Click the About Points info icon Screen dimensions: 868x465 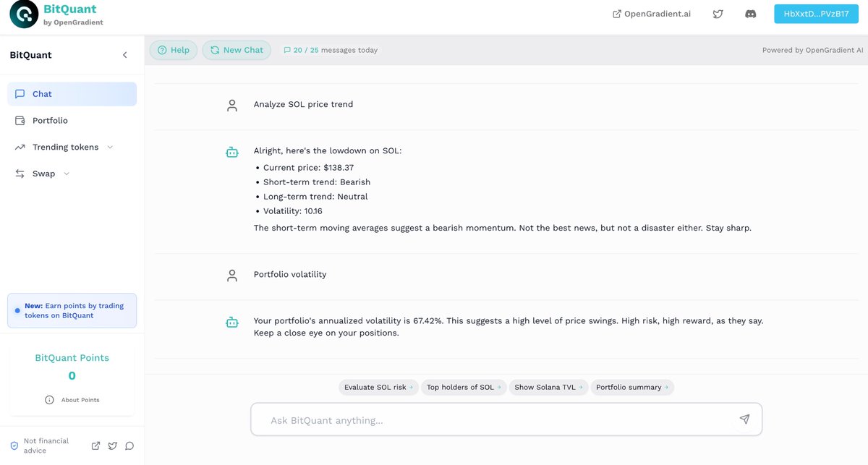(49, 400)
